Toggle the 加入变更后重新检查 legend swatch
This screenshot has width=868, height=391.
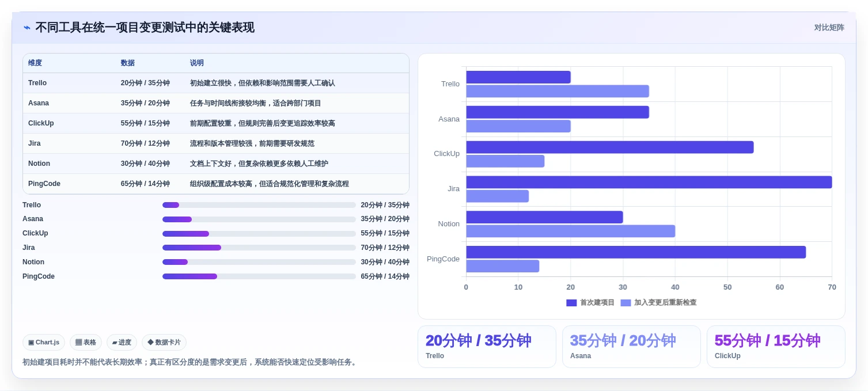pos(626,303)
